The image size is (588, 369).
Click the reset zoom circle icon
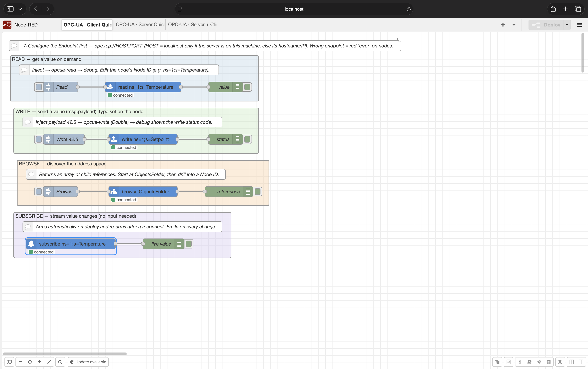click(30, 362)
